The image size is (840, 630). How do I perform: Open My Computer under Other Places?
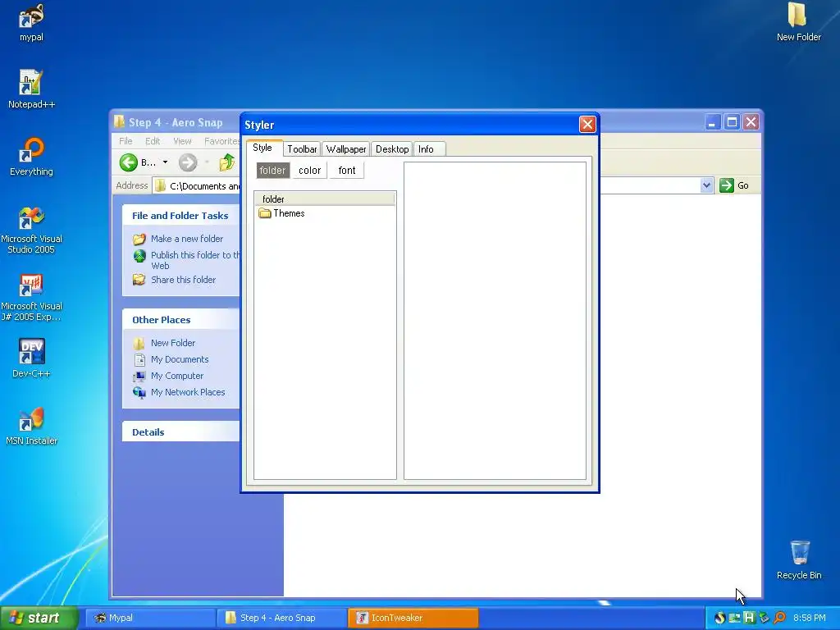pyautogui.click(x=177, y=376)
